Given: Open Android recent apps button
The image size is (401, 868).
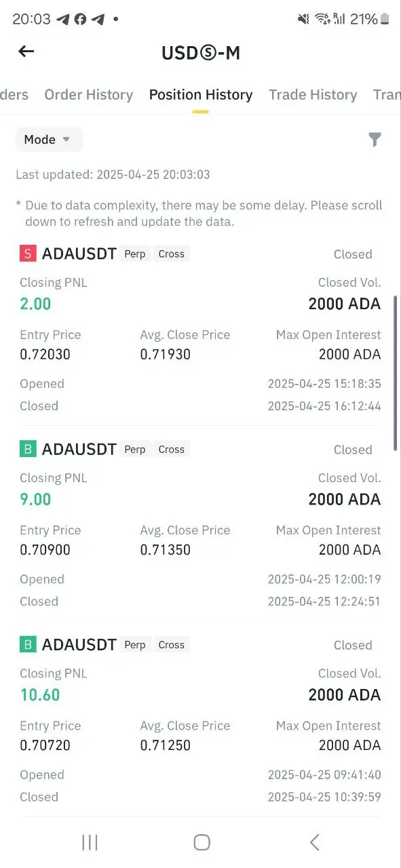Looking at the screenshot, I should pos(90,842).
